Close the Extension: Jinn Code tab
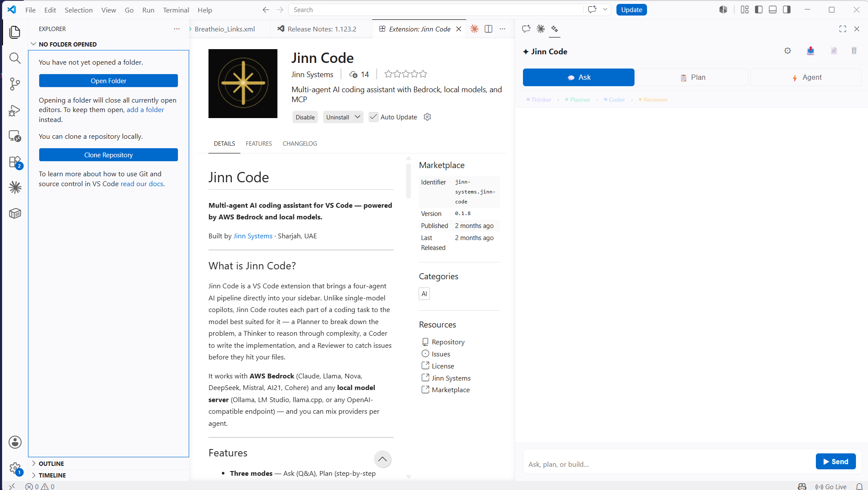Screen dimensions: 868x490 click(459, 29)
